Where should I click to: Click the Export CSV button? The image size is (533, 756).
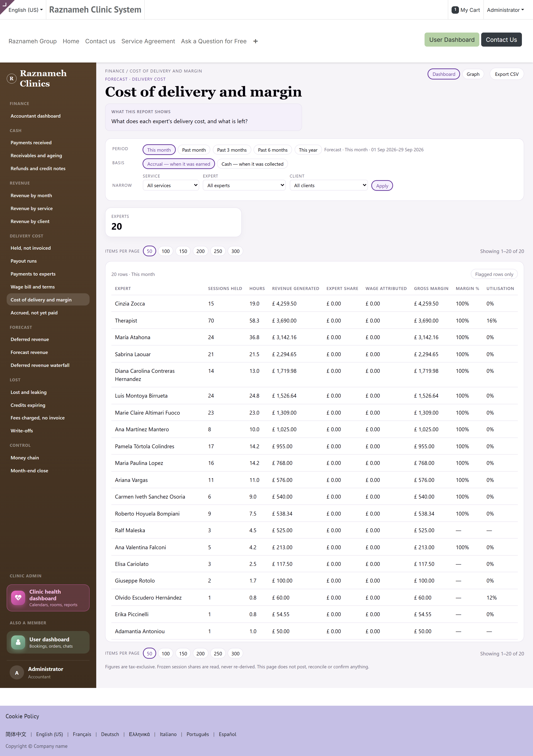[507, 74]
